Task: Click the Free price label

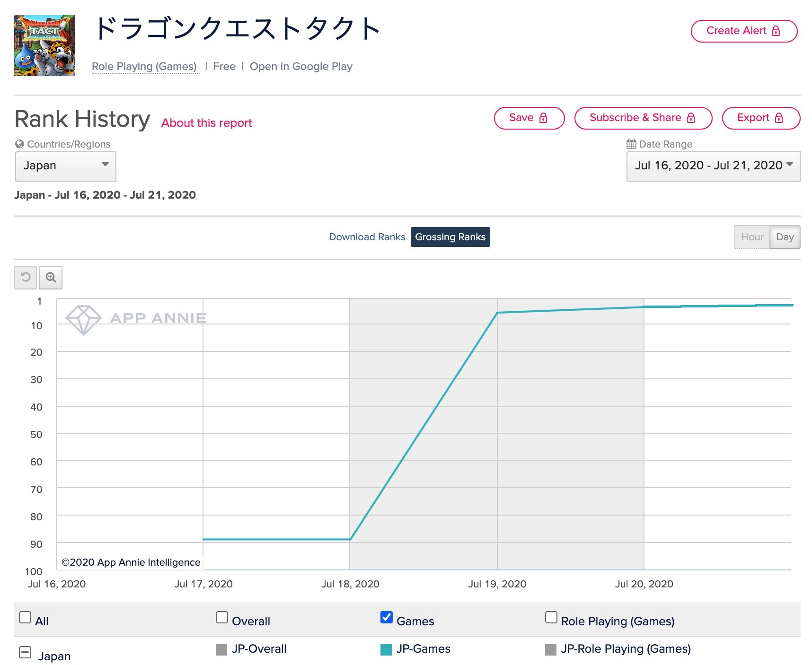Action: (x=224, y=66)
